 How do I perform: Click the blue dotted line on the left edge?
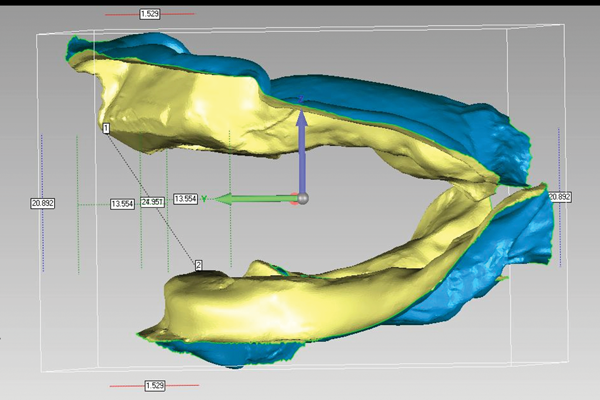[x=41, y=240]
